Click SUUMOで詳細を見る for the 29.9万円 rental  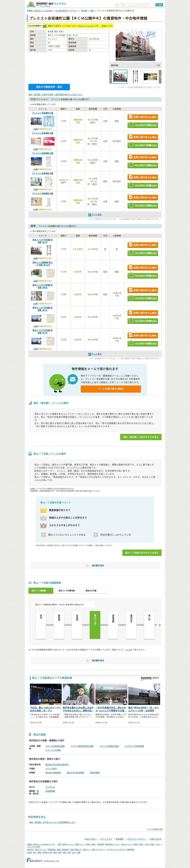pyautogui.click(x=143, y=253)
